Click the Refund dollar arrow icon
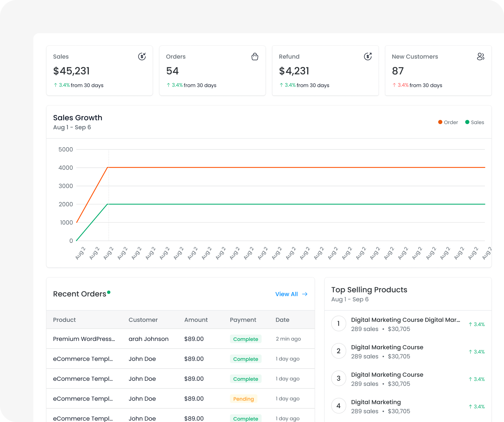504x422 pixels. point(368,56)
